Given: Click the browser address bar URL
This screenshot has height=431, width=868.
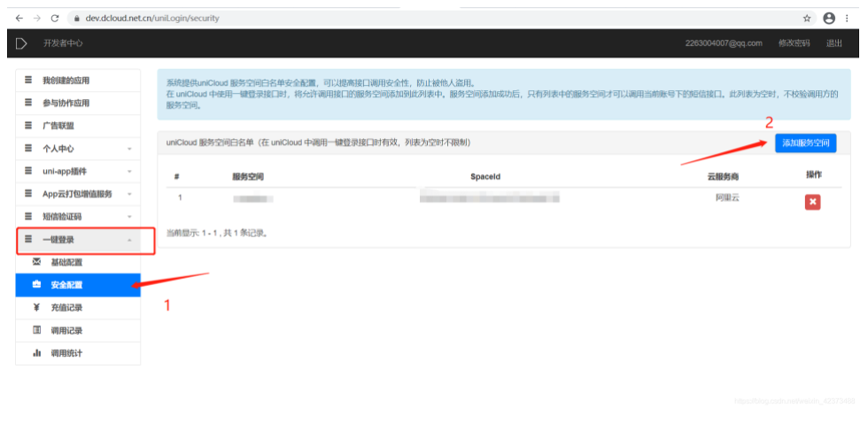Looking at the screenshot, I should (x=152, y=18).
